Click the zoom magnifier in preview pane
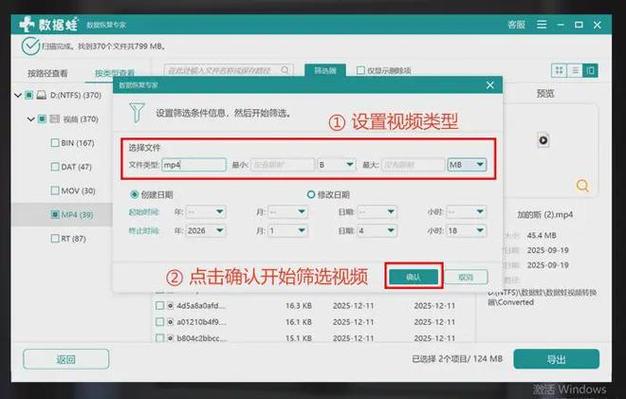The image size is (626, 399). (582, 185)
